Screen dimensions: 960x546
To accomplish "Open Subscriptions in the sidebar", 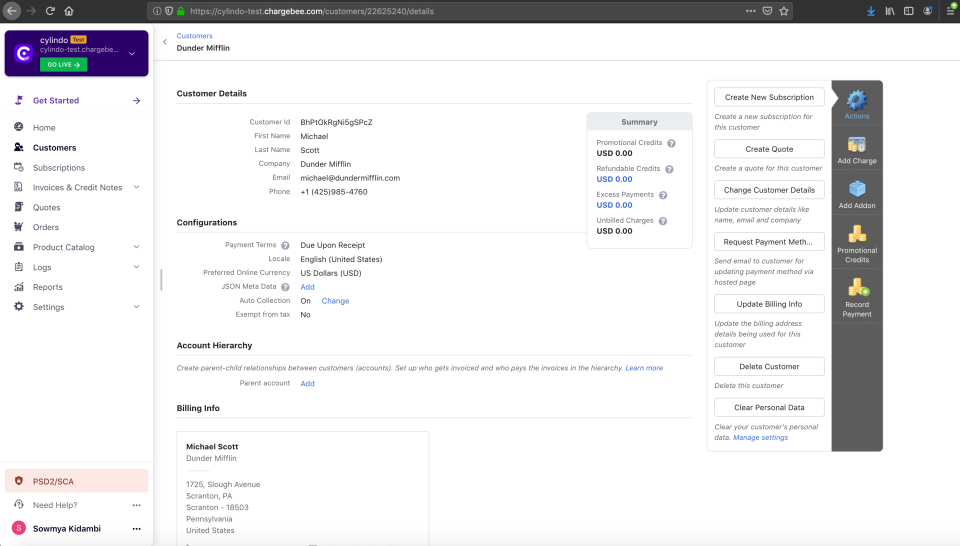I will tap(59, 168).
